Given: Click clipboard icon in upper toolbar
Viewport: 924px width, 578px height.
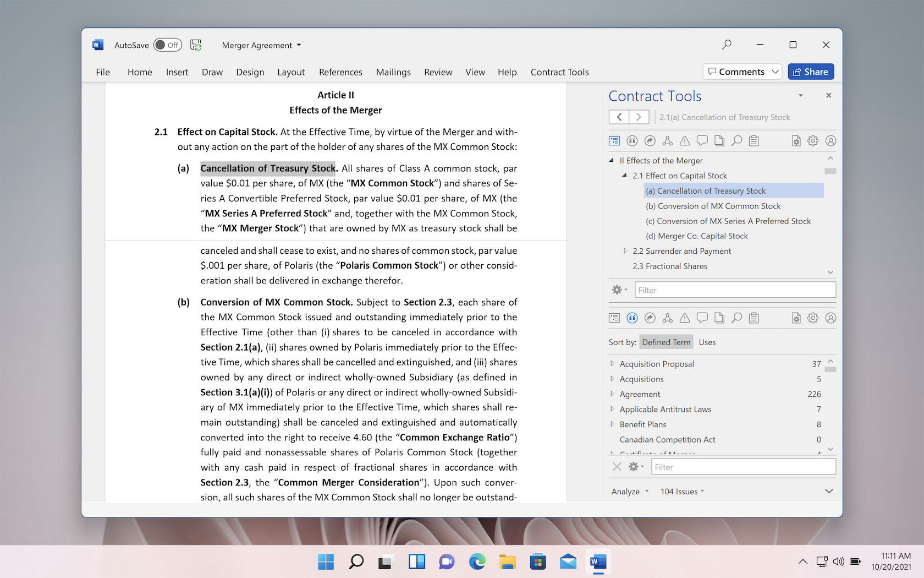Looking at the screenshot, I should coord(754,141).
